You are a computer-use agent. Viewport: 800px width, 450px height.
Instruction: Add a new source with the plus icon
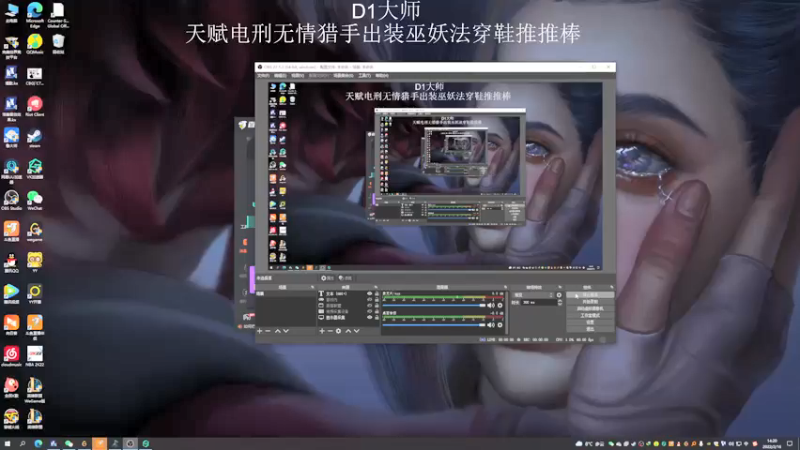pyautogui.click(x=322, y=331)
